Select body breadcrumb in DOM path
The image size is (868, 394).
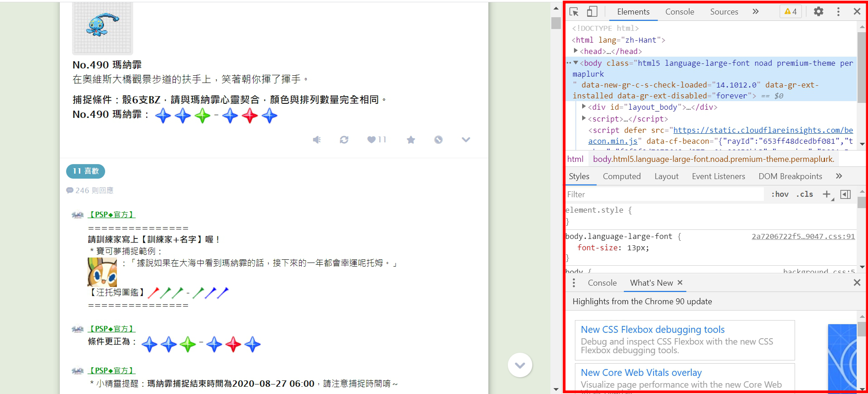point(714,159)
